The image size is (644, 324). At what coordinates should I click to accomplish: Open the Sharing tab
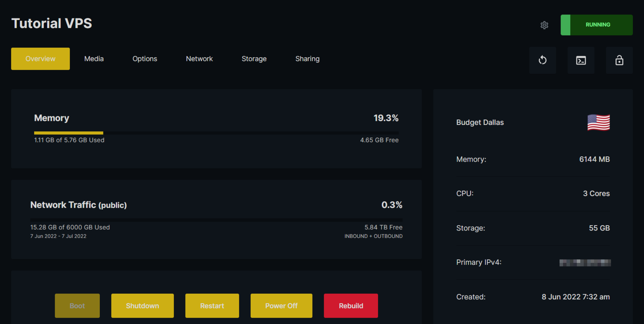308,59
